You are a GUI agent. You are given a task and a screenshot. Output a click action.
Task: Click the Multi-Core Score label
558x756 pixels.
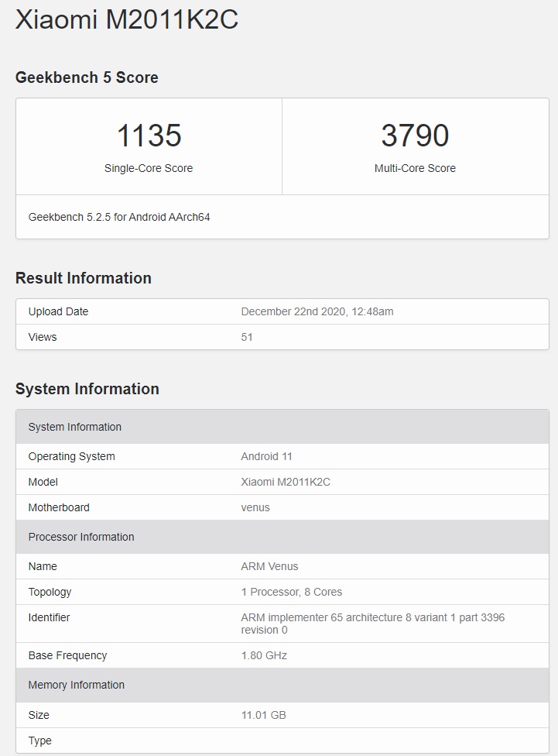[415, 168]
